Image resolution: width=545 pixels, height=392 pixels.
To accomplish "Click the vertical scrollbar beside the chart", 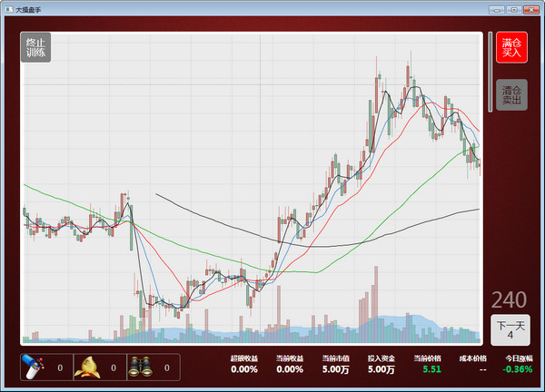I will coord(490,72).
